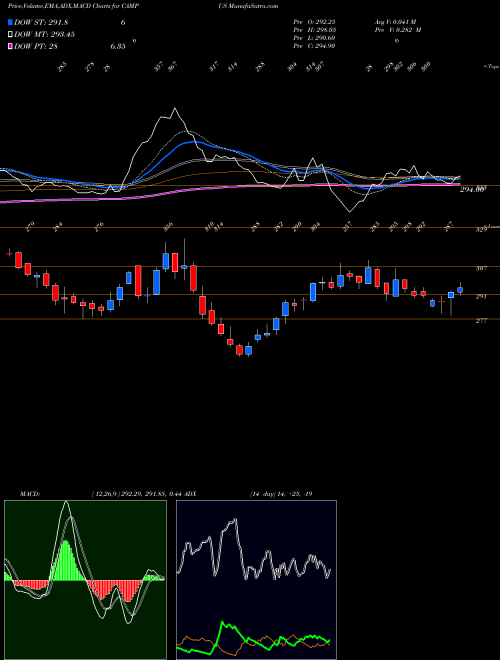Viewport: 500px width, 660px height.
Task: Click the '6.35' value beside DOW PT
Action: coord(118,46)
